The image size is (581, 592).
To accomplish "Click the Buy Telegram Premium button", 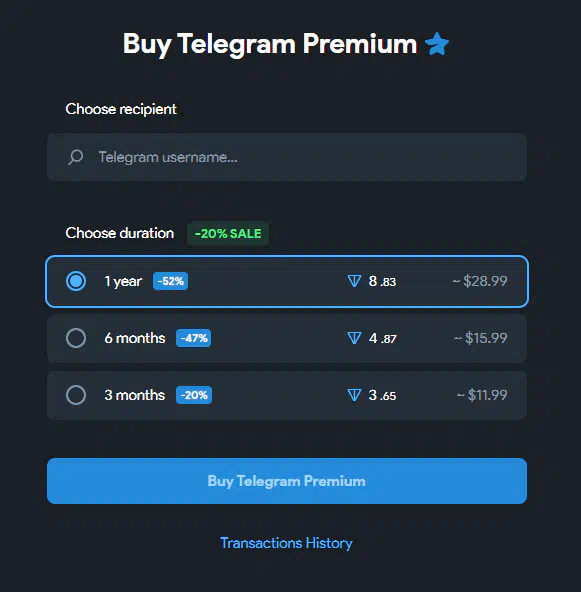I will point(287,481).
